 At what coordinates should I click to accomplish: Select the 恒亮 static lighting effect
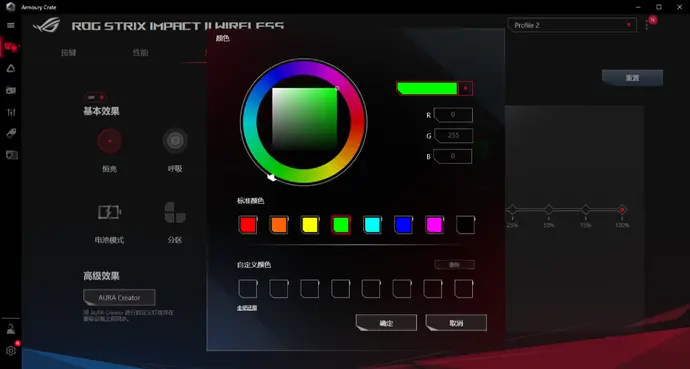tap(109, 141)
